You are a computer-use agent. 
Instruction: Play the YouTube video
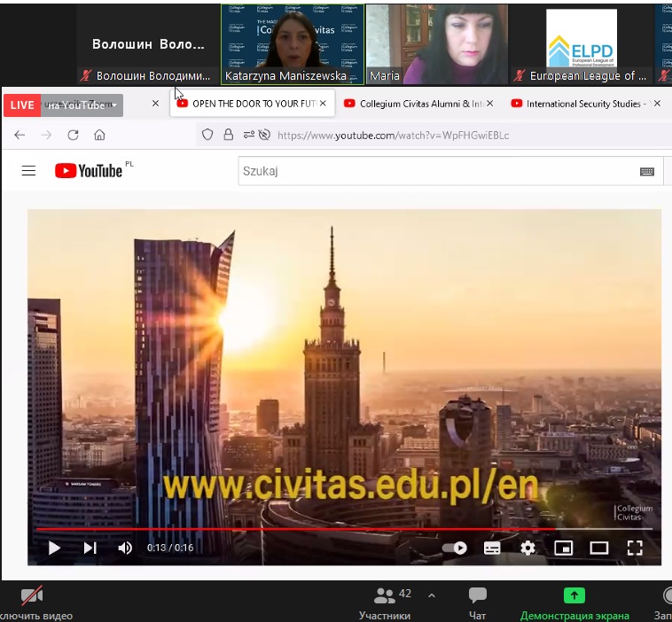(54, 548)
